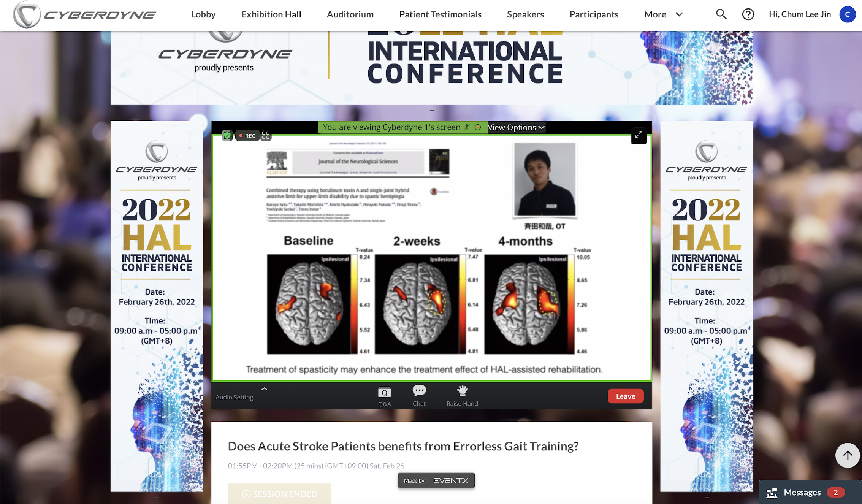The height and width of the screenshot is (504, 862).
Task: Click the REC recording indicator
Action: 247,136
